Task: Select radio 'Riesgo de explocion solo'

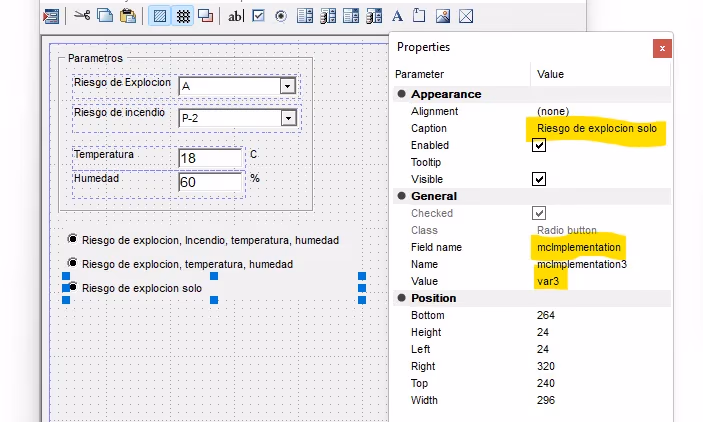Action: [72, 287]
